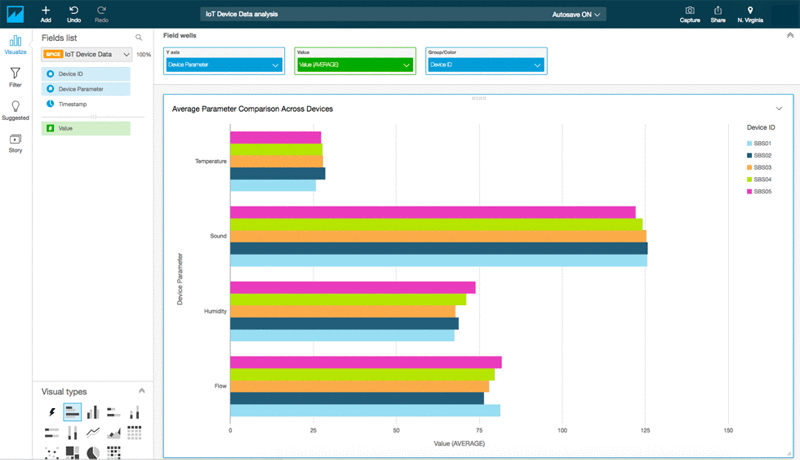The width and height of the screenshot is (800, 460).
Task: Click the pink Temperature bar
Action: coord(276,138)
